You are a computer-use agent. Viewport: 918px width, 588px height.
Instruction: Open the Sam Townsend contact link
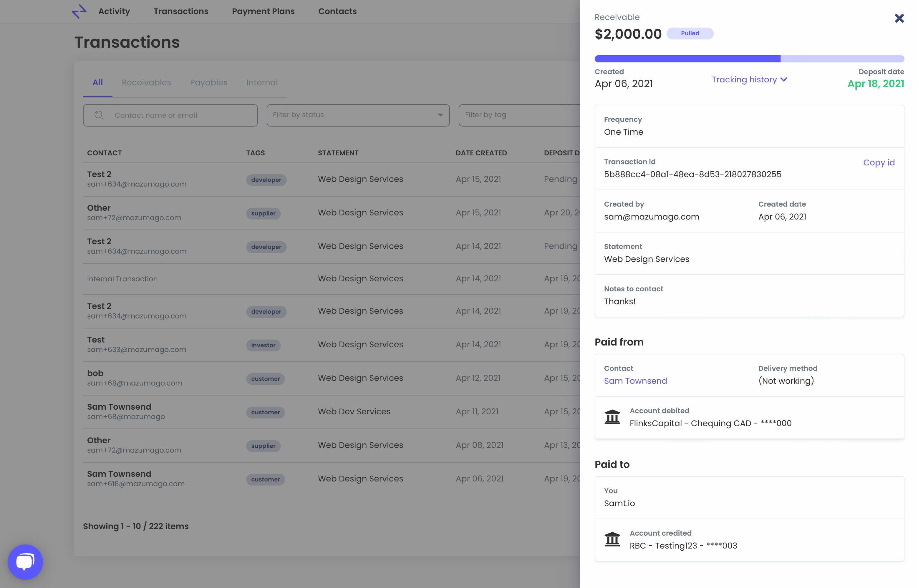tap(635, 381)
